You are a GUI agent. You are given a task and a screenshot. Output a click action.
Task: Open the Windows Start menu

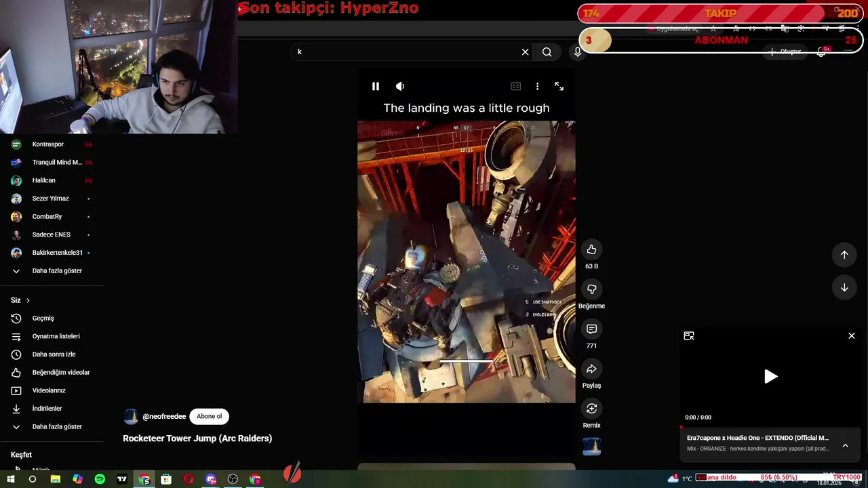click(x=11, y=479)
